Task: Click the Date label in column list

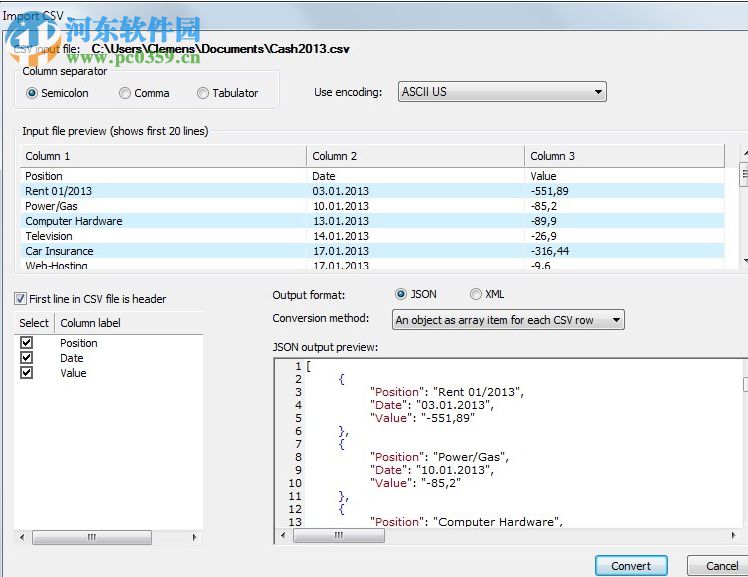Action: (72, 358)
